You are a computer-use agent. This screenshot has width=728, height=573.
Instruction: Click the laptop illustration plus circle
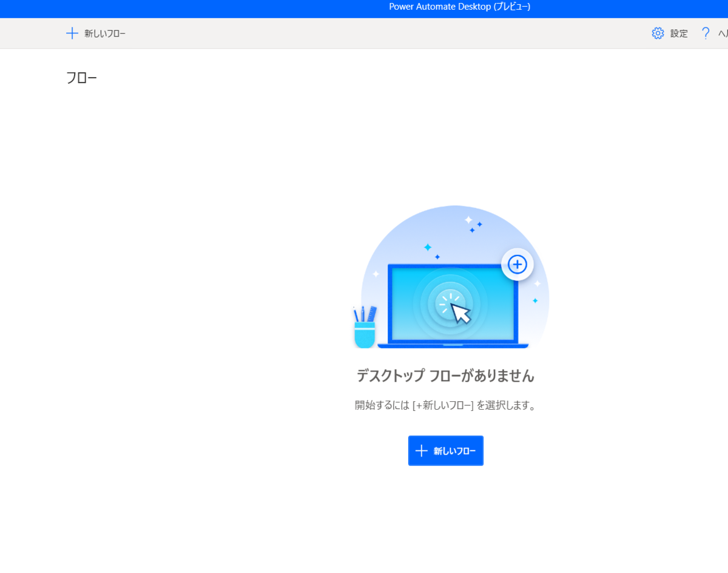[x=517, y=264]
